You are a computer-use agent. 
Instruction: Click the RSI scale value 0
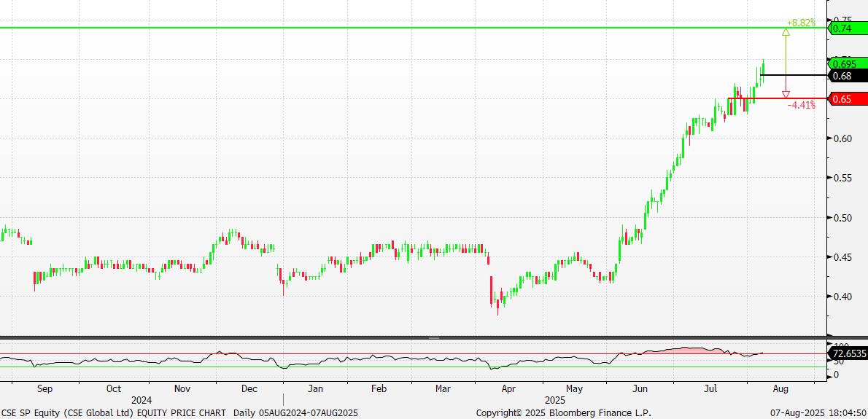[837, 375]
